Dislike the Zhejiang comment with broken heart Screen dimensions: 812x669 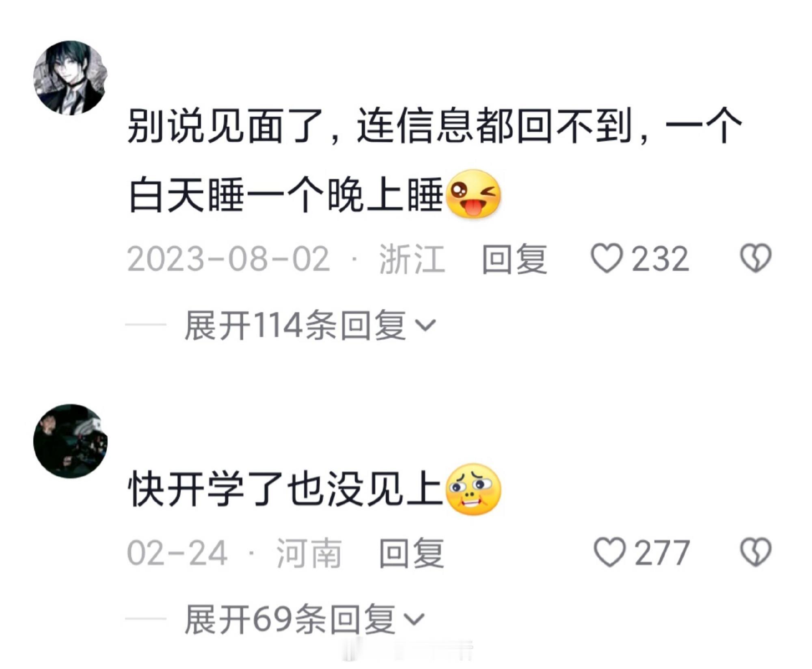[756, 258]
